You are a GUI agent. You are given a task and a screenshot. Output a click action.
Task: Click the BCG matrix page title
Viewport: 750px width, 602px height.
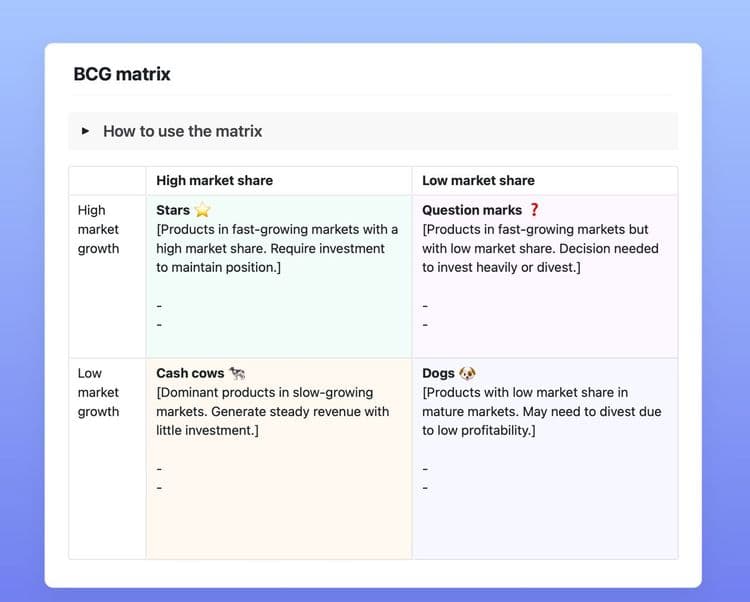pos(122,74)
